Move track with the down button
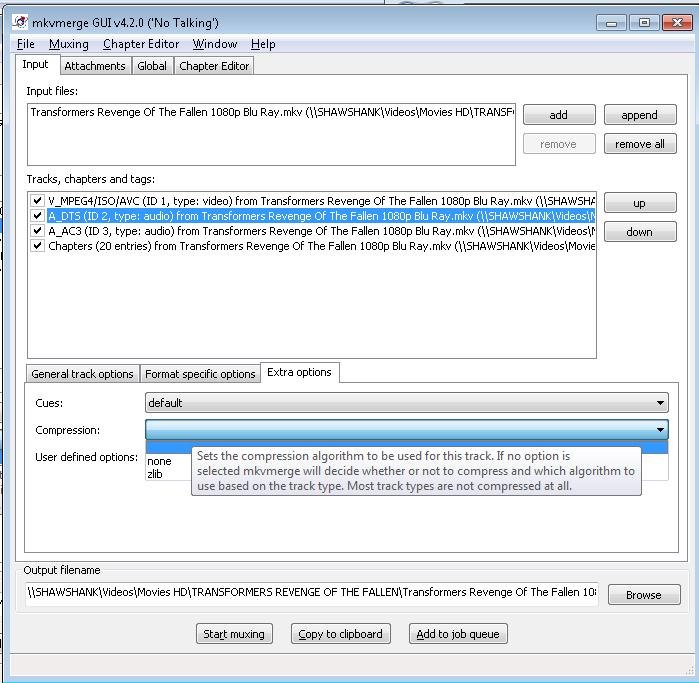This screenshot has height=683, width=699. coord(640,232)
